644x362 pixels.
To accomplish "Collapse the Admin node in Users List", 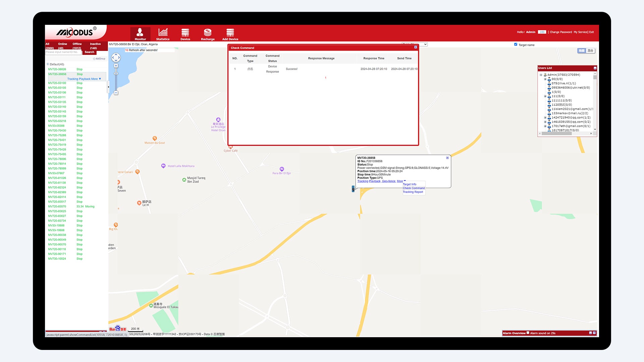I will pos(541,75).
